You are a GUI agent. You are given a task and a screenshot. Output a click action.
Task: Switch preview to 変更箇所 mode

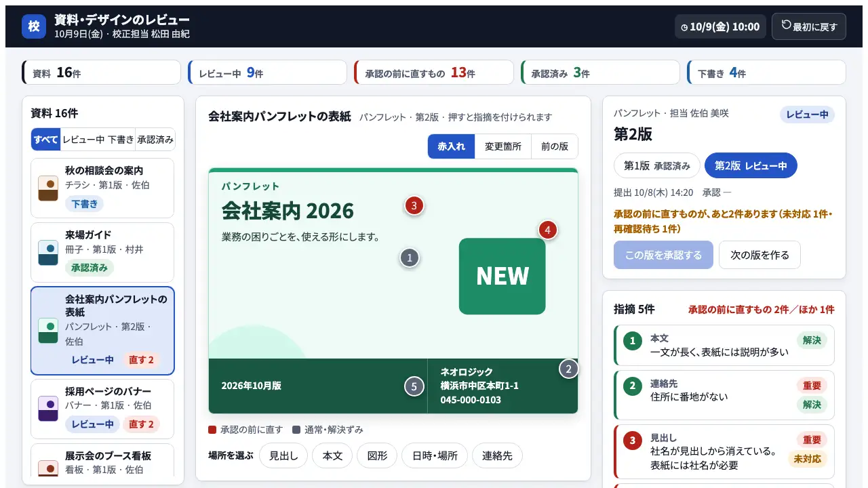(503, 146)
